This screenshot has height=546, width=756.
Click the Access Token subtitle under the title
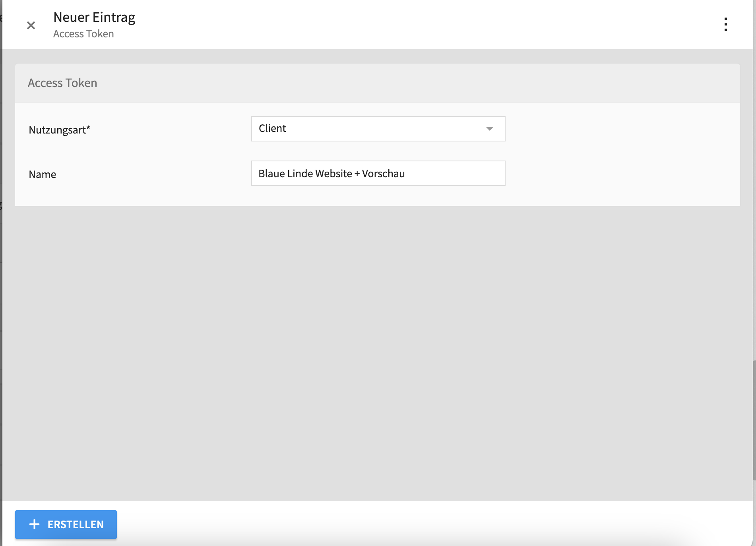(x=83, y=34)
